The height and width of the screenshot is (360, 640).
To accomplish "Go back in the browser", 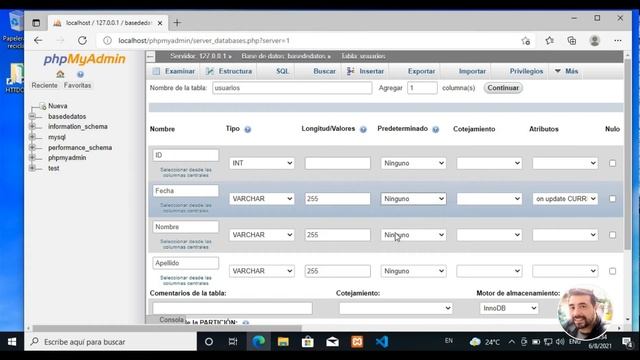I will (38, 40).
